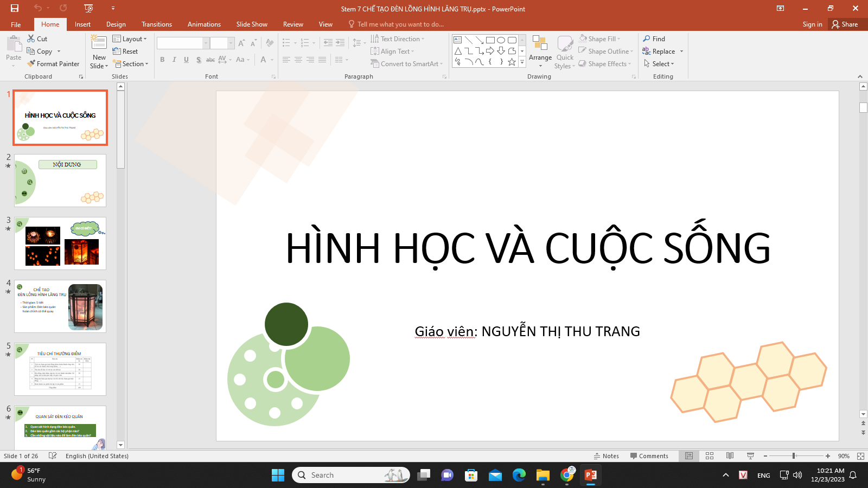The image size is (868, 488).
Task: Open Reading View from status bar
Action: [730, 456]
